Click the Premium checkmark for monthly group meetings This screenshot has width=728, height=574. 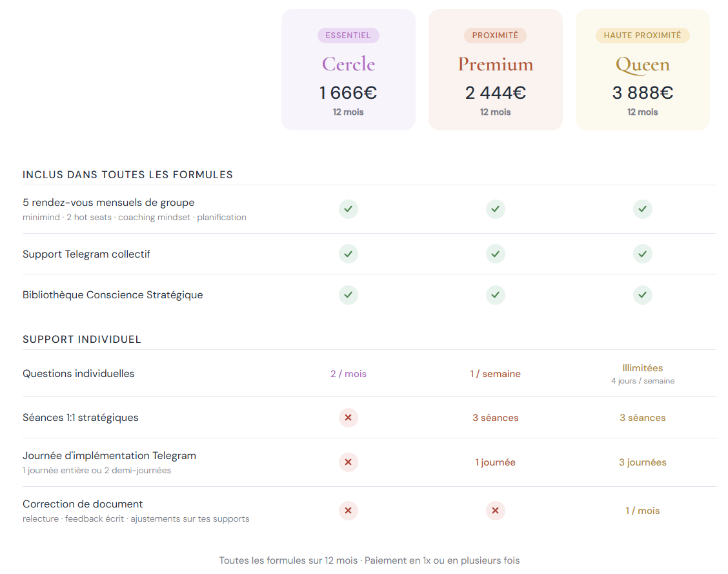coord(496,209)
